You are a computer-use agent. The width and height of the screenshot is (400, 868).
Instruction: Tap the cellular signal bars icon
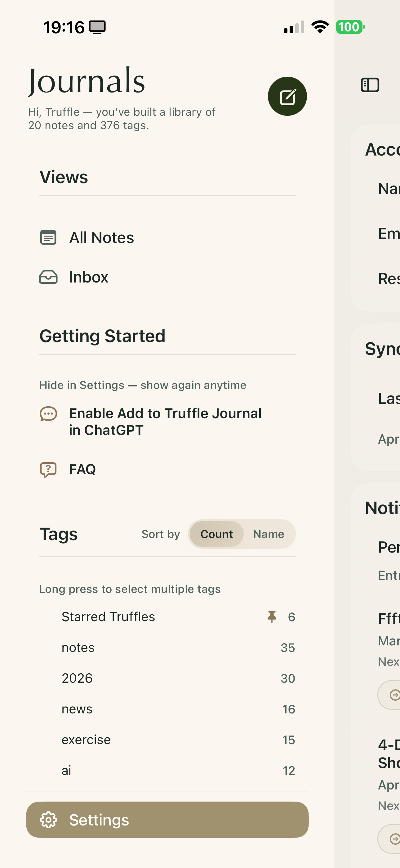click(x=294, y=27)
